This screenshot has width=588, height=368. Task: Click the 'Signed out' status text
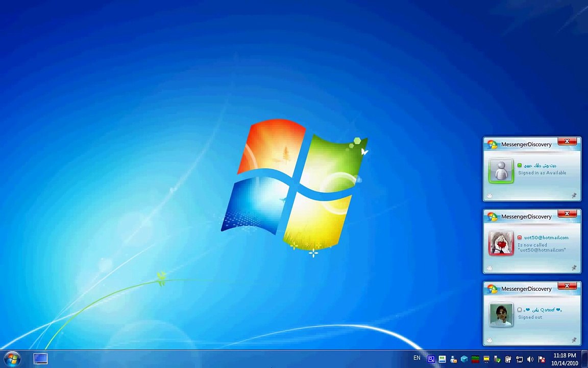(x=530, y=317)
